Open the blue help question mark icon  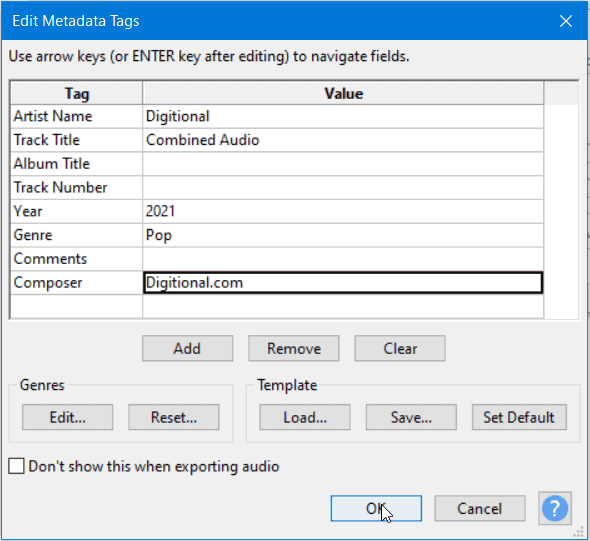tap(555, 508)
